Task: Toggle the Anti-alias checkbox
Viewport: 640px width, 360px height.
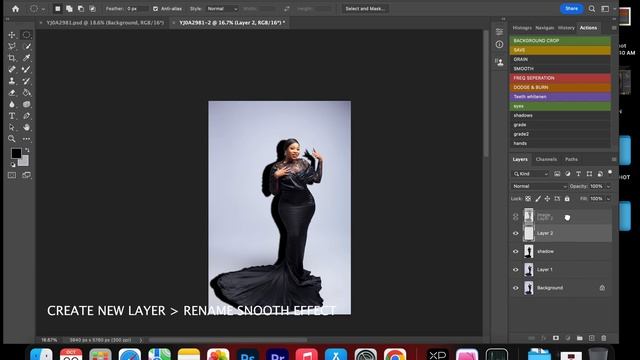Action: pos(156,9)
